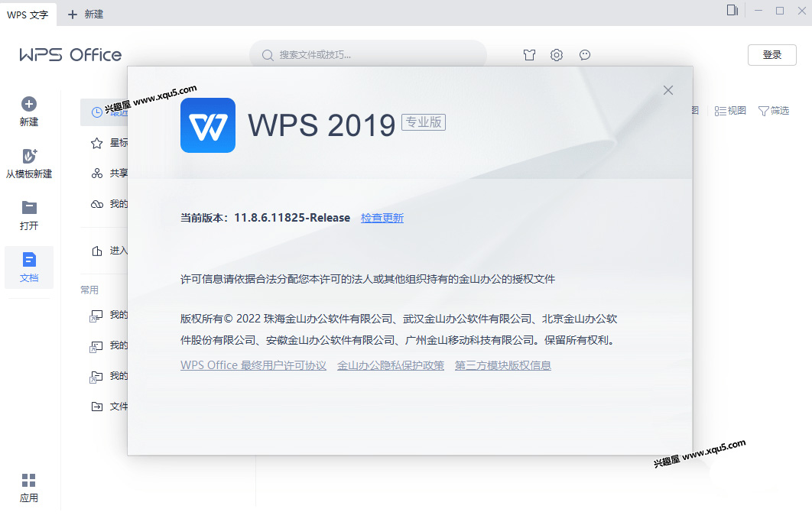
Task: Click the 进入 enterprise icon
Action: pyautogui.click(x=97, y=251)
